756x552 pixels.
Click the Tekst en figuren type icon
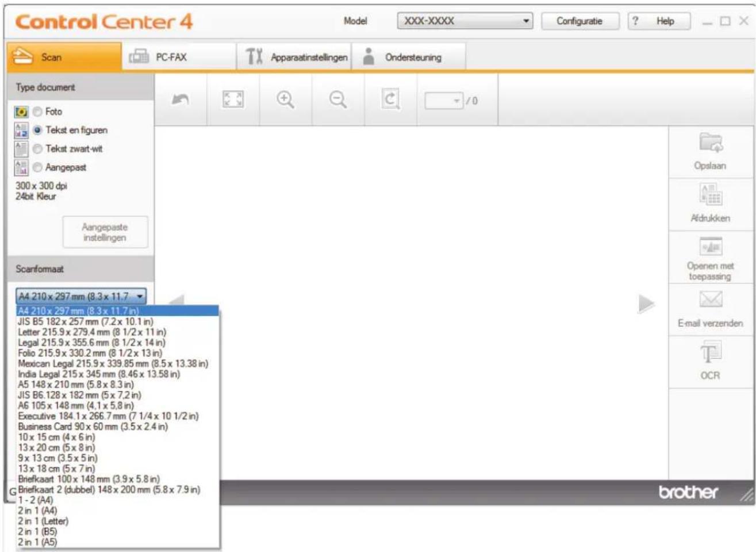21,130
